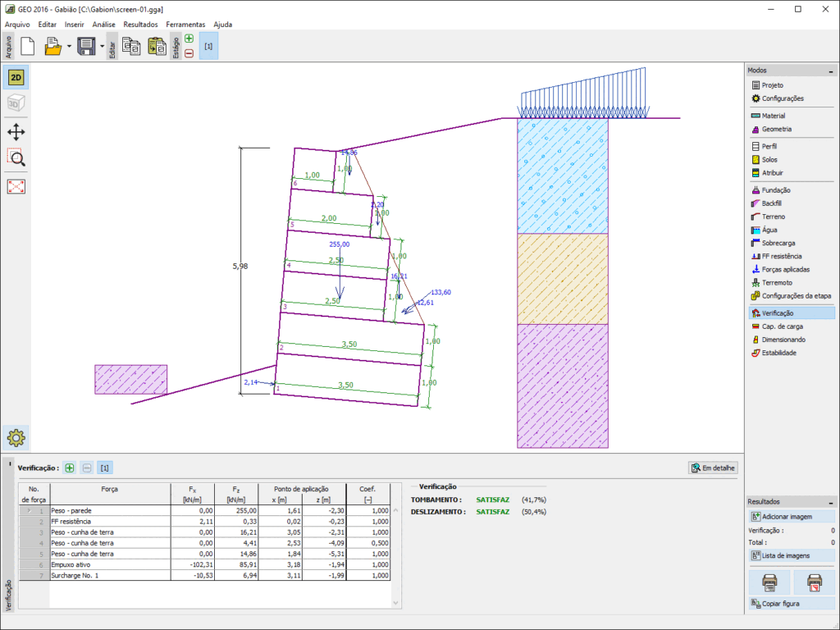Collapse the Modos panel
840x630 pixels.
tap(830, 71)
